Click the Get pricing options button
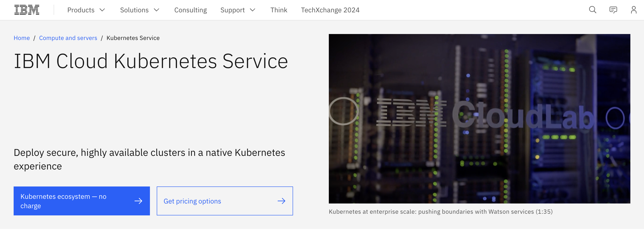Viewport: 644px width, 239px height. 225,201
